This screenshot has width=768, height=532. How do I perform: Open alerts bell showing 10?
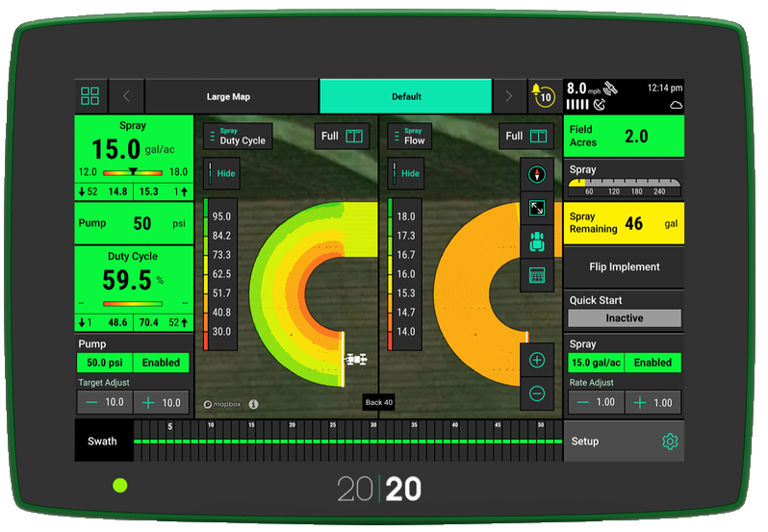pyautogui.click(x=543, y=94)
